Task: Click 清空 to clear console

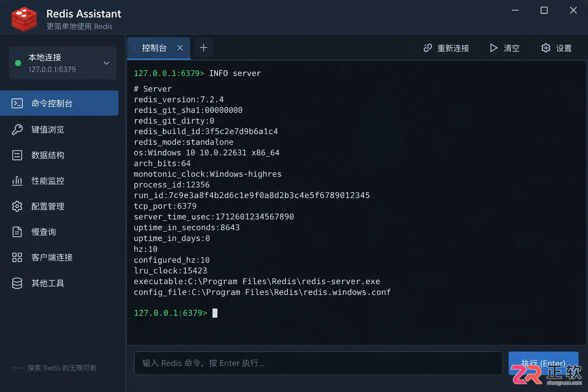Action: (x=505, y=48)
